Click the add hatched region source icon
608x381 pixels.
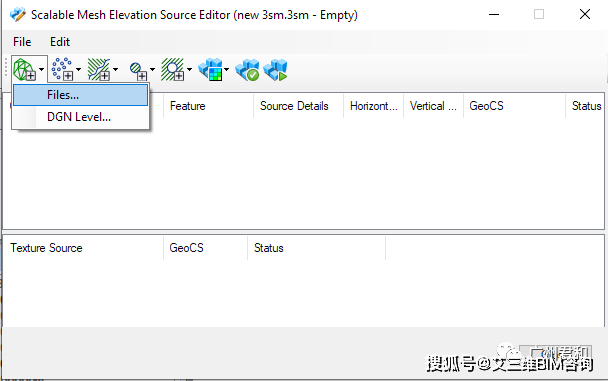(x=173, y=69)
